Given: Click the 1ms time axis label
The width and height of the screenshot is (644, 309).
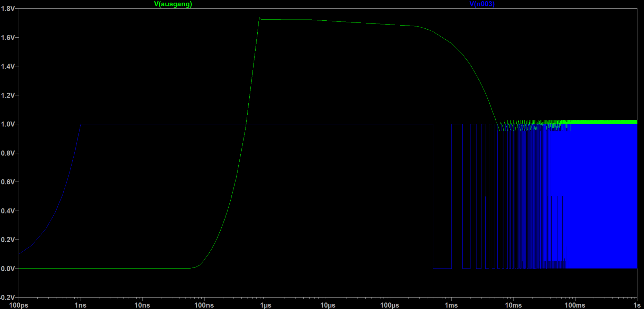Looking at the screenshot, I should [x=451, y=305].
